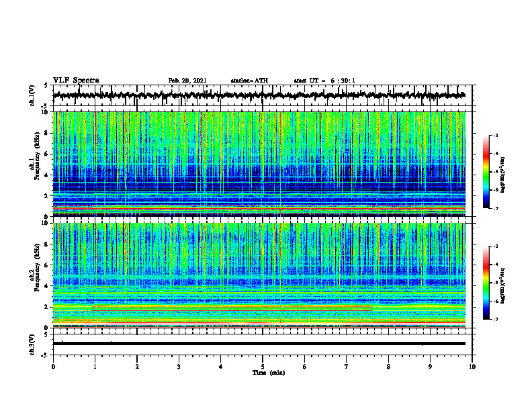Click the ch.1 spectrogram "8" kHz tick label

pyautogui.click(x=47, y=133)
